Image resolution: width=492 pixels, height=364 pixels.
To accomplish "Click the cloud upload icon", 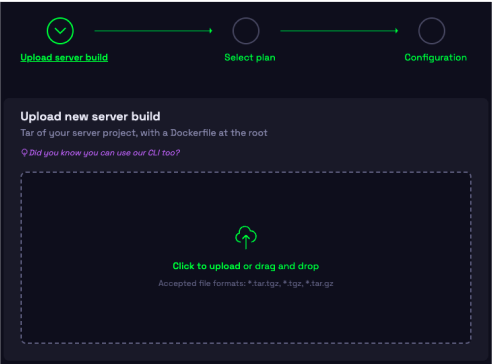I will [246, 237].
